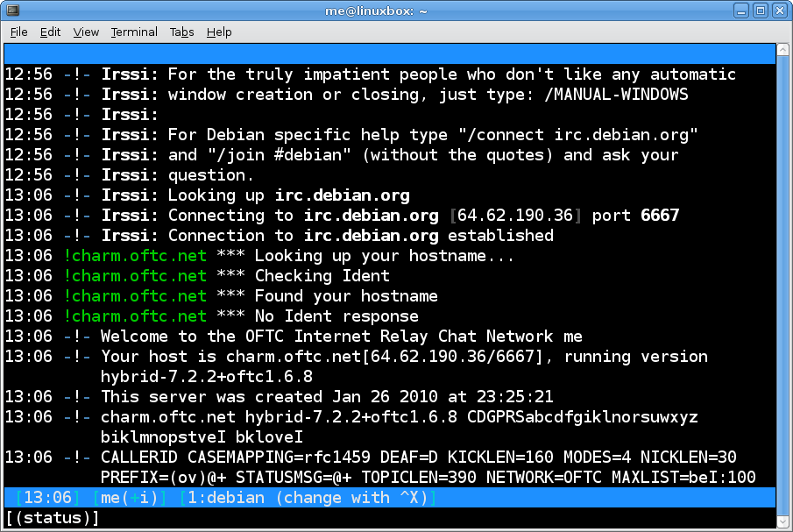Click NICKLEN=30 text
The width and height of the screenshot is (793, 532).
(689, 458)
